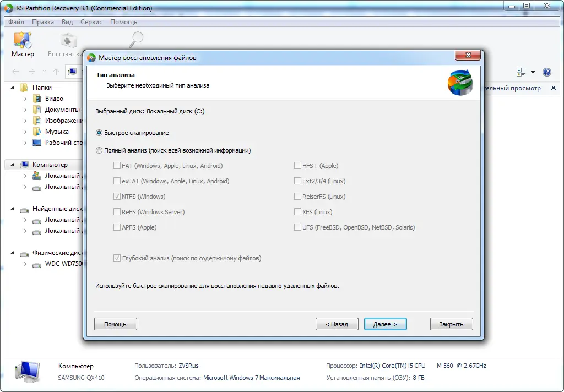The width and height of the screenshot is (564, 392).
Task: Toggle the UFS (FreeBSD) checkbox
Action: click(x=297, y=227)
